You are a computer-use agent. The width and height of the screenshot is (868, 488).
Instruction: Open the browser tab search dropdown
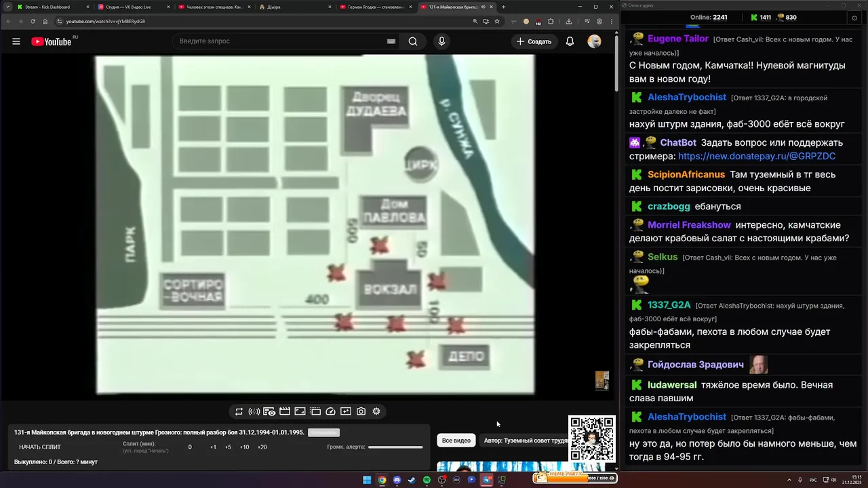[7, 7]
